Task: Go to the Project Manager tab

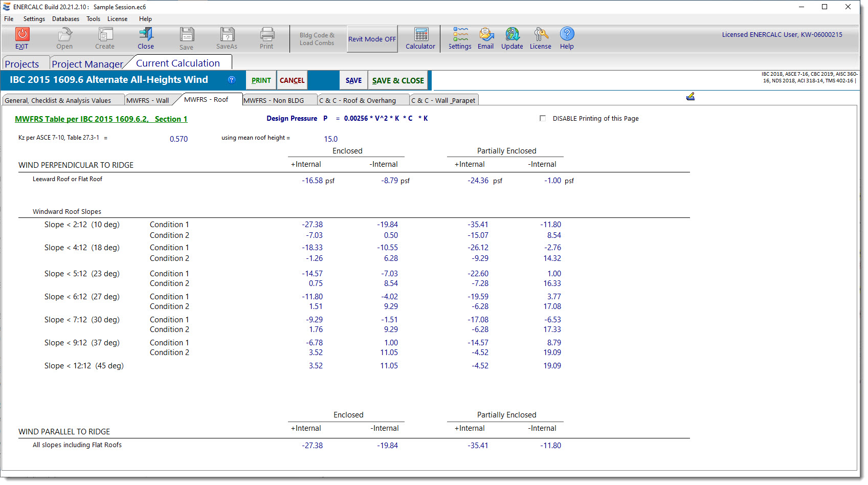Action: coord(87,64)
